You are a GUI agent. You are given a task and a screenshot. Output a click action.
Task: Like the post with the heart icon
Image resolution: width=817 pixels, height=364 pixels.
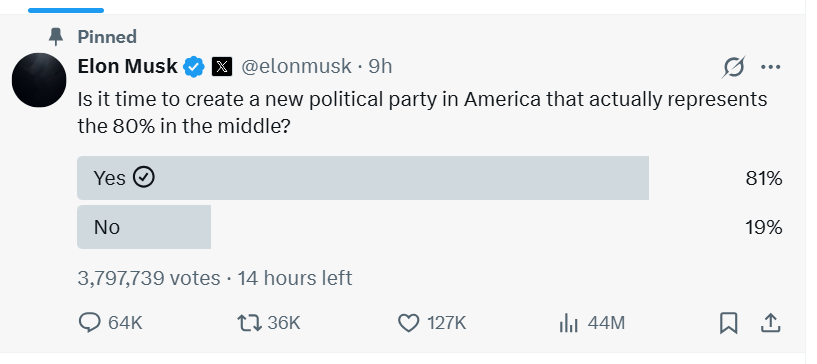(x=408, y=323)
